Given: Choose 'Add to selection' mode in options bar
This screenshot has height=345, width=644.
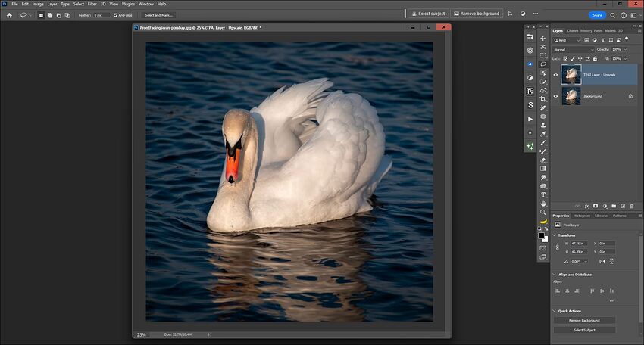Looking at the screenshot, I should coord(50,15).
